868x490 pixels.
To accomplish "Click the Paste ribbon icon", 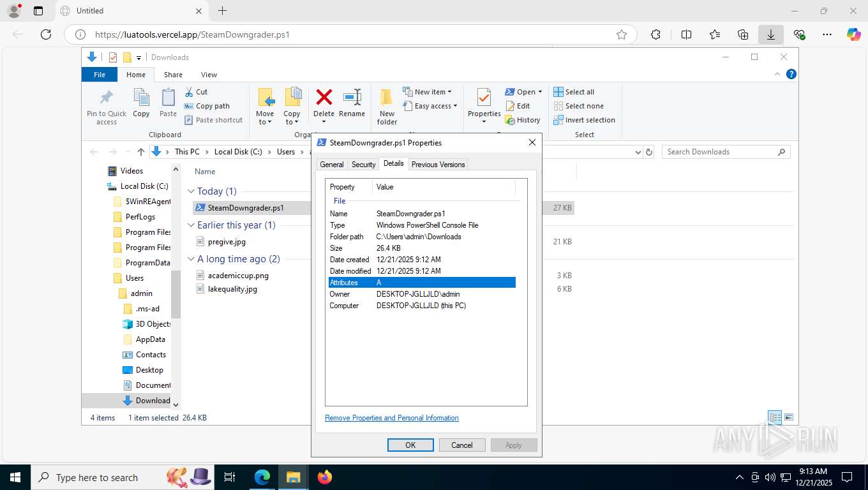I will pyautogui.click(x=168, y=98).
